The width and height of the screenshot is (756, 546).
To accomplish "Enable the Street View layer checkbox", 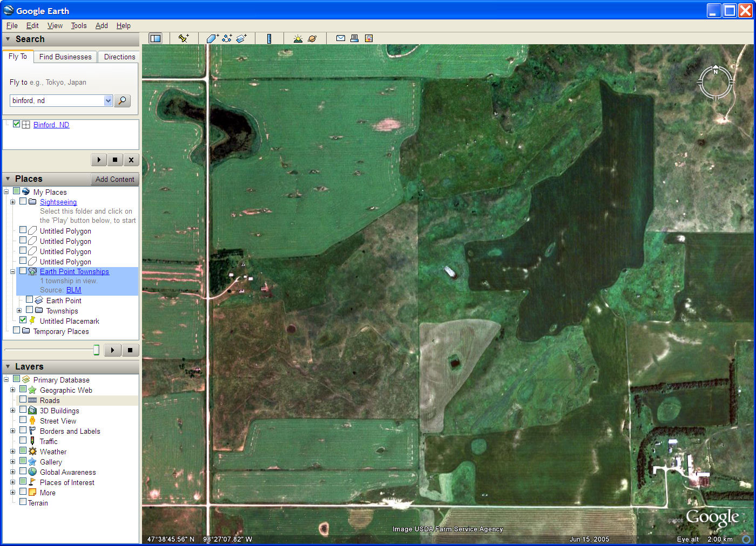I will [x=23, y=420].
